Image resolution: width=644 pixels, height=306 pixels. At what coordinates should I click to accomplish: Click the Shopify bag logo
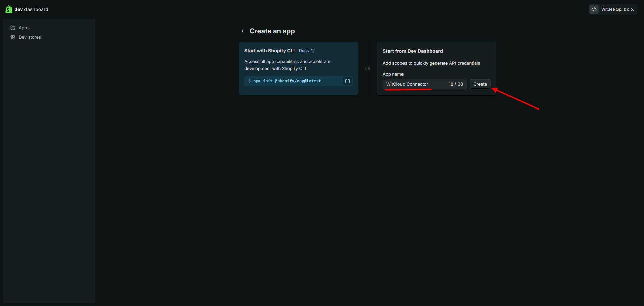(9, 9)
